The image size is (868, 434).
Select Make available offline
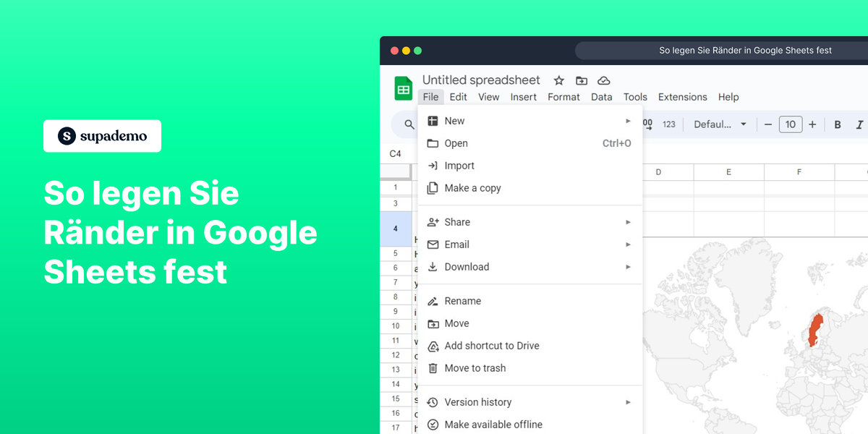[530, 425]
